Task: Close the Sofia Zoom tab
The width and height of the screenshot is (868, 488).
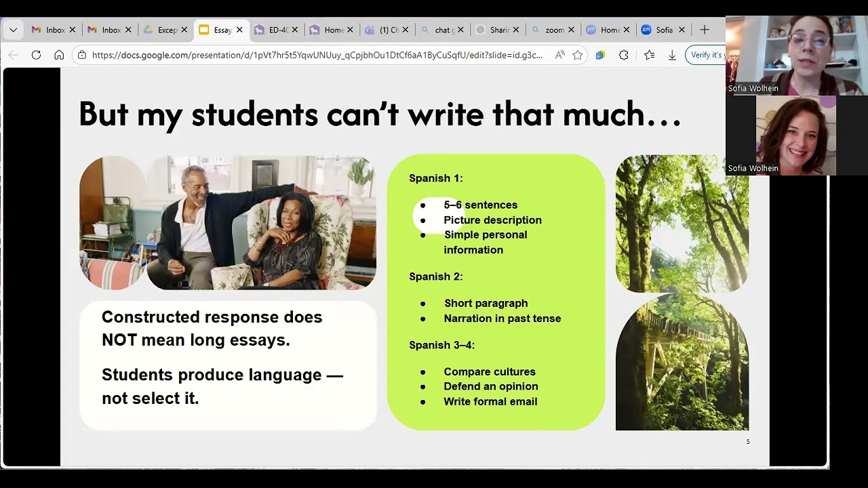Action: coord(682,30)
